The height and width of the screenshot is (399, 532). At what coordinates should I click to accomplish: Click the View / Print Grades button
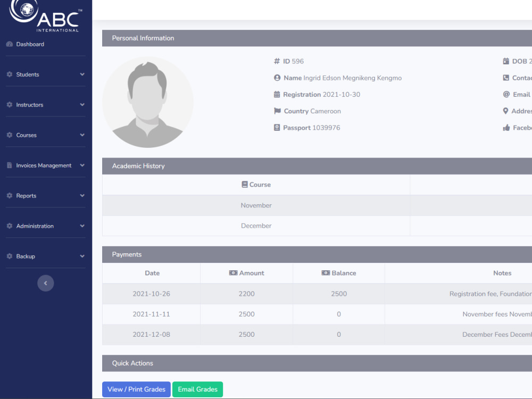pos(136,389)
